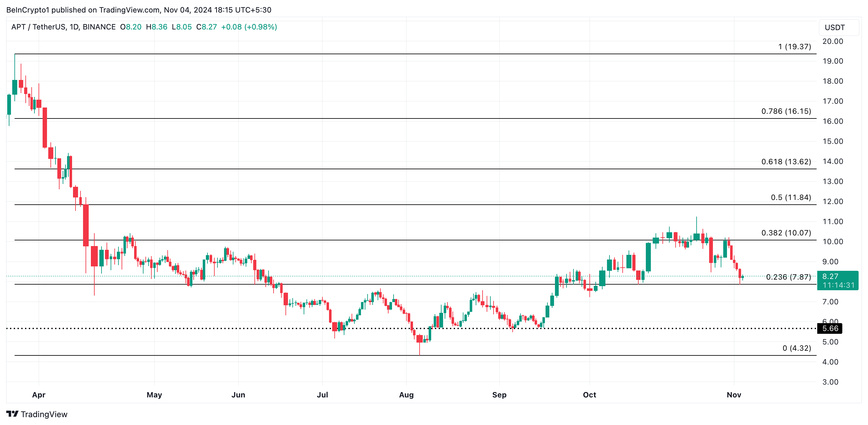The image size is (868, 425).
Task: Click the TradingView text link at bottom
Action: click(x=44, y=414)
